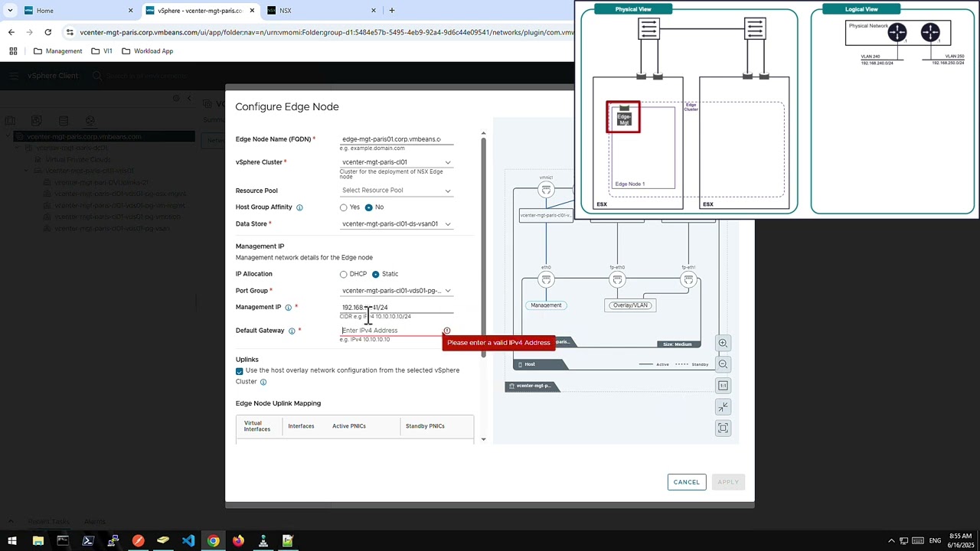Show info tooltip for Default Gateway
The image size is (980, 551).
pyautogui.click(x=292, y=331)
